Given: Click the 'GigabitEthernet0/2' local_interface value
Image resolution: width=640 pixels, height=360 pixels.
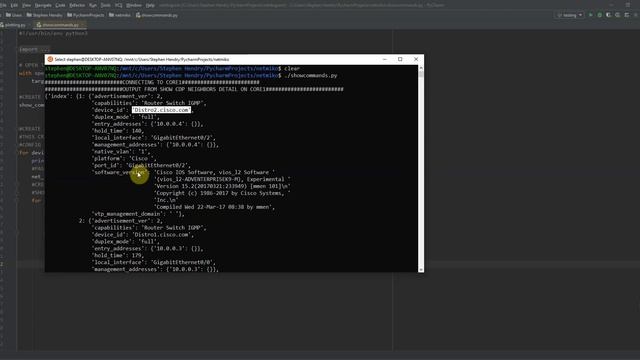Looking at the screenshot, I should (x=182, y=138).
